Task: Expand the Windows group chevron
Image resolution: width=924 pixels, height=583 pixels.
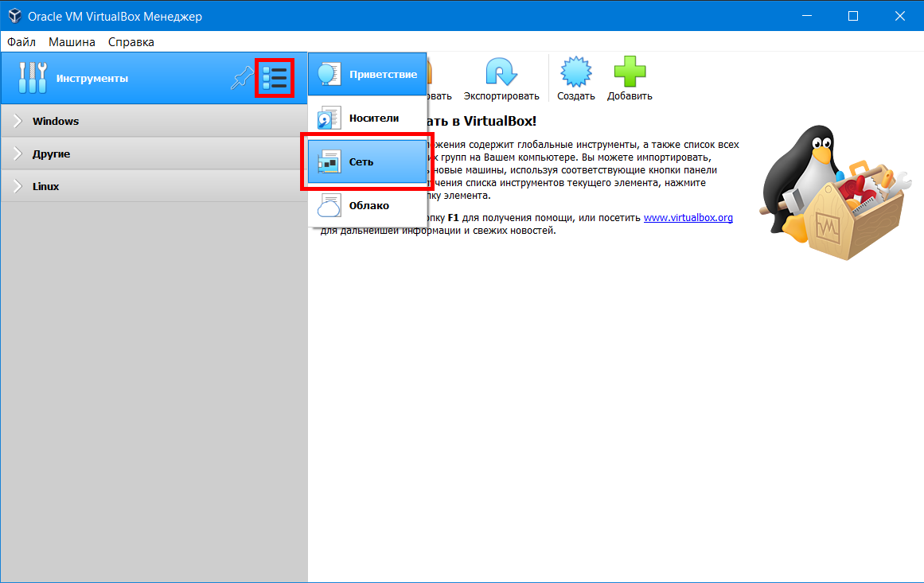Action: click(18, 121)
